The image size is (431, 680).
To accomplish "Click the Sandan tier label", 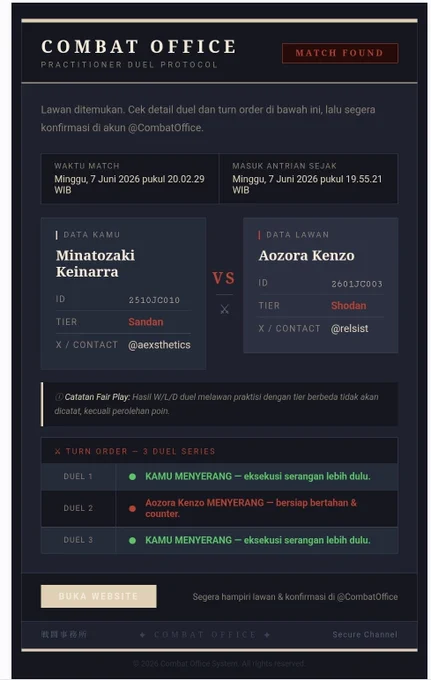I will pos(146,322).
